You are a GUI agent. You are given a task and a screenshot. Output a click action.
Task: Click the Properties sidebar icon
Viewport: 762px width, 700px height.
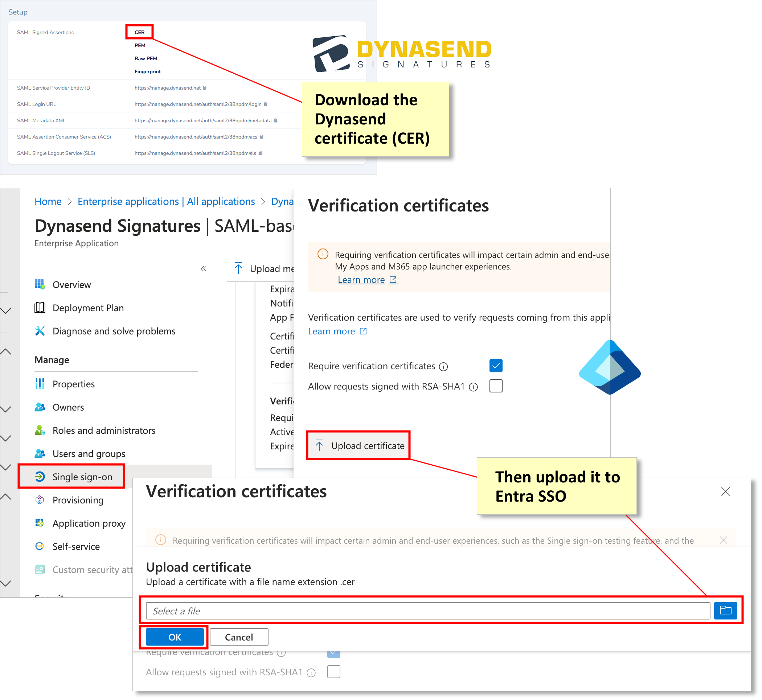point(38,383)
